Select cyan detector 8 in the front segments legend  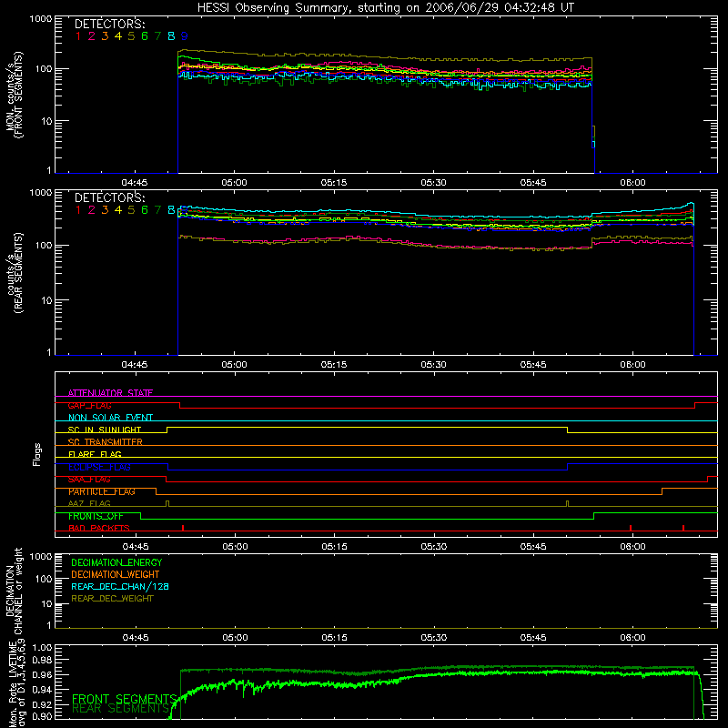(x=171, y=36)
